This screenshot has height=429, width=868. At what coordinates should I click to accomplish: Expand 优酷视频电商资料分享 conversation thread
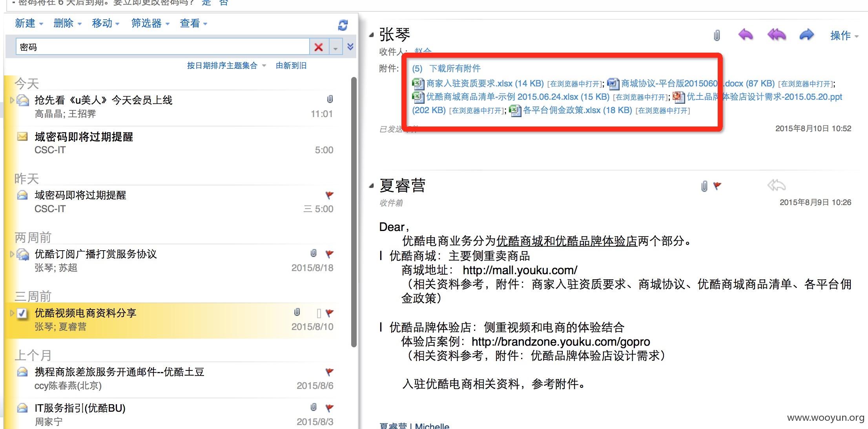point(12,313)
